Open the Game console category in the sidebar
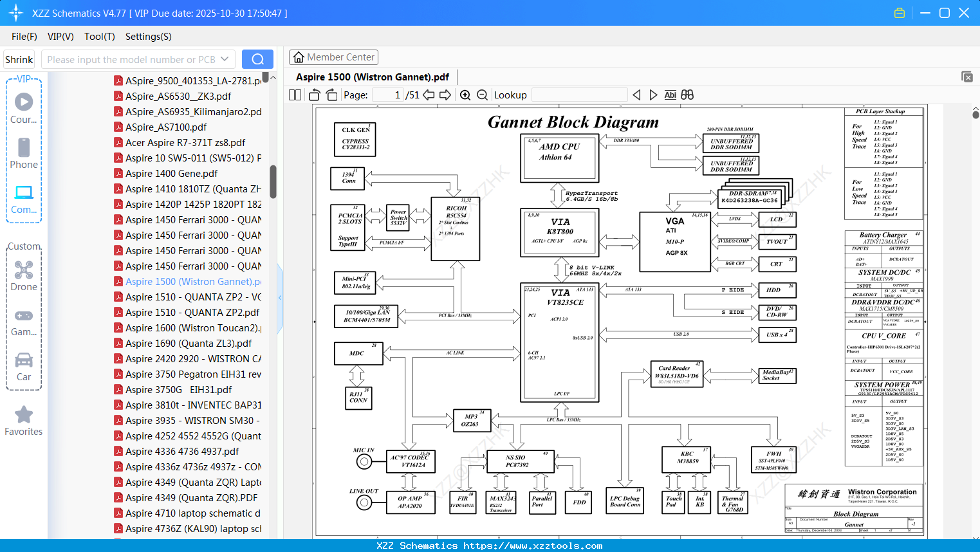 pos(24,322)
